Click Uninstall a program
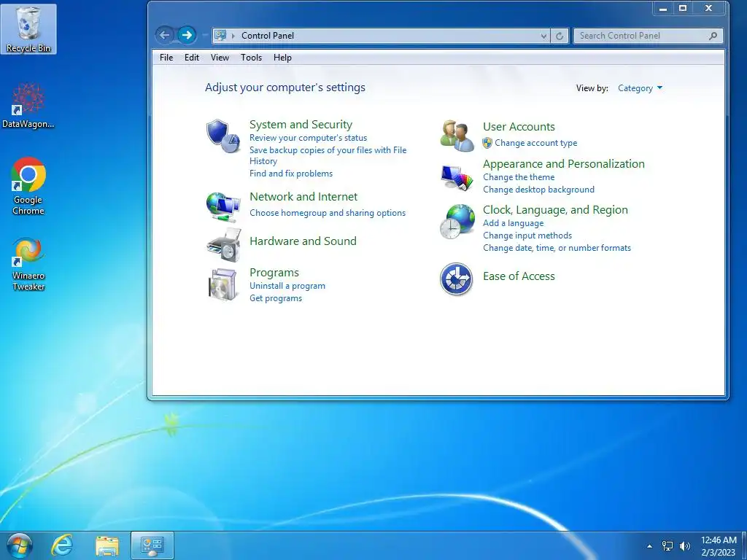The width and height of the screenshot is (747, 560). point(287,286)
